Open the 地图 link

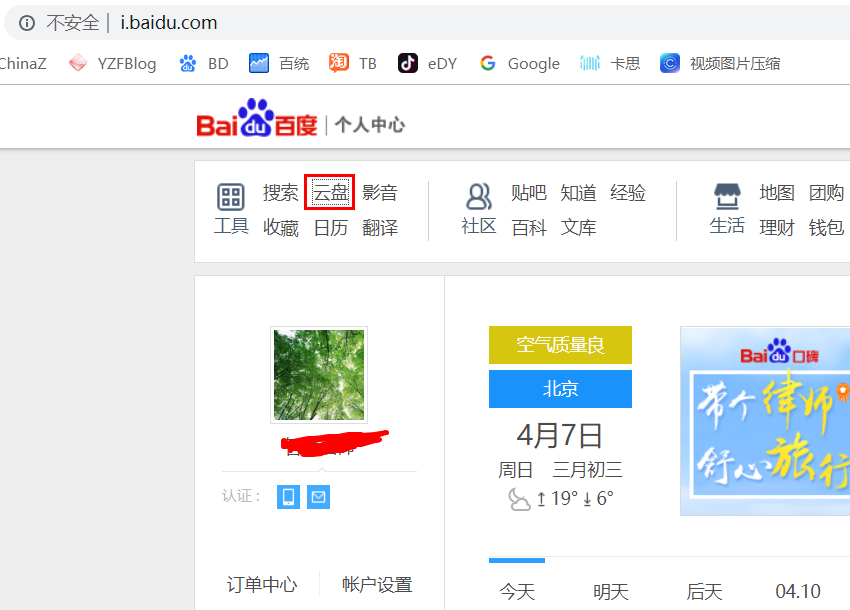click(x=777, y=192)
